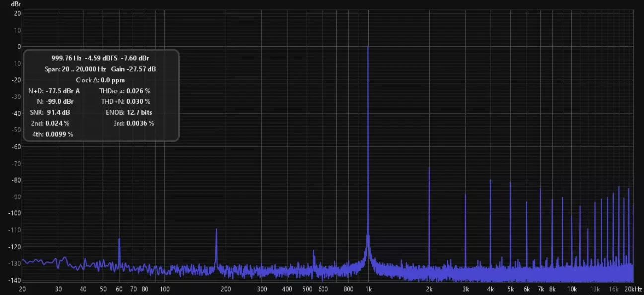644x295 pixels.
Task: Click the 10 label on the dBr axis
Action: tap(18, 30)
